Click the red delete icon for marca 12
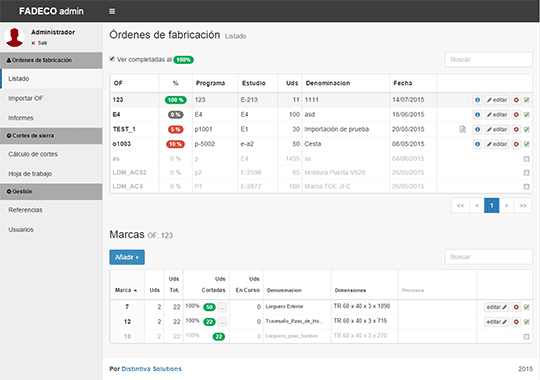The height and width of the screenshot is (380, 540). (516, 322)
